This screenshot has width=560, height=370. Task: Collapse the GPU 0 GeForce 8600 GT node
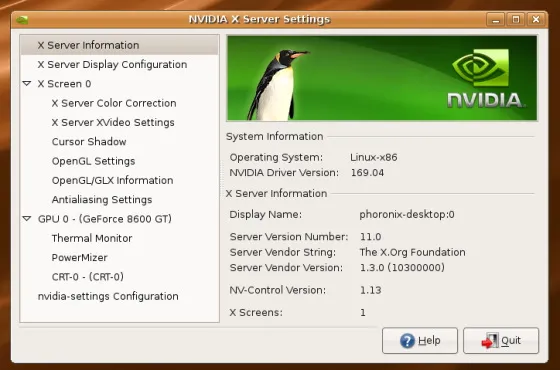[x=27, y=219]
